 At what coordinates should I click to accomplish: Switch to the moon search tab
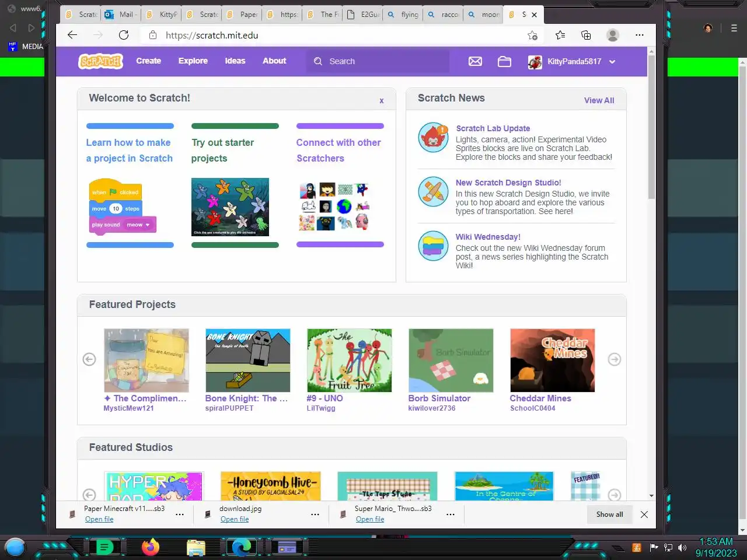(x=484, y=15)
